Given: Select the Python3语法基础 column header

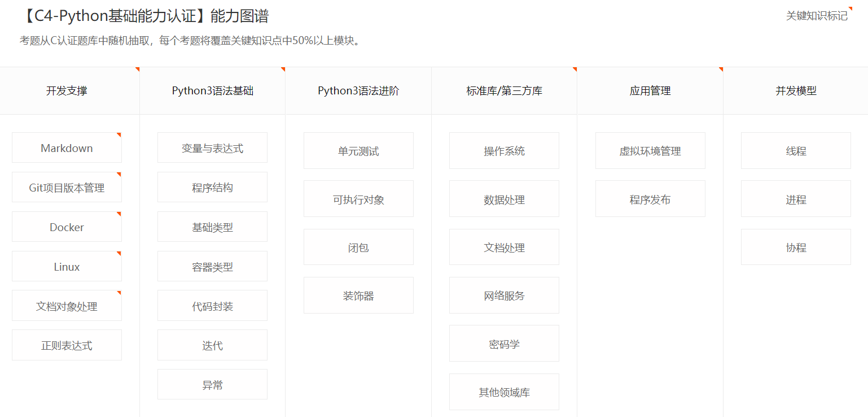Looking at the screenshot, I should tap(213, 90).
